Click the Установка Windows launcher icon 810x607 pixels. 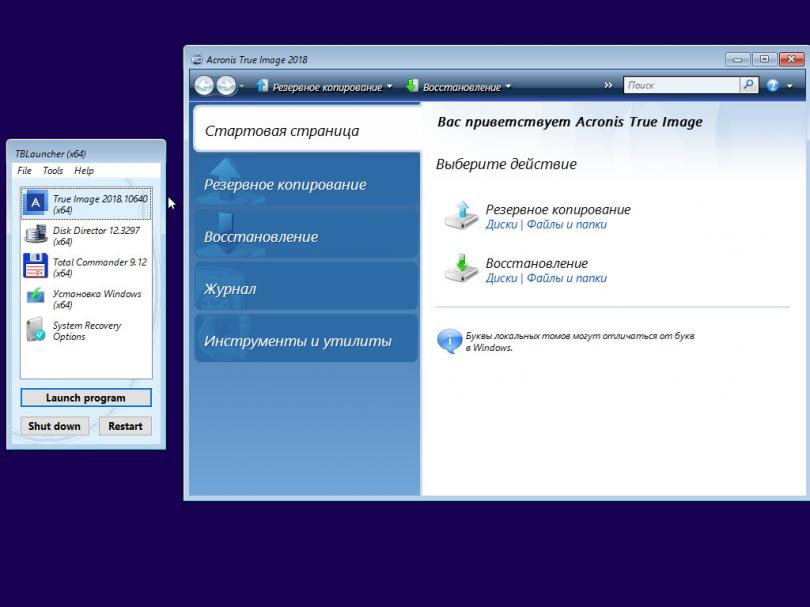pyautogui.click(x=35, y=297)
